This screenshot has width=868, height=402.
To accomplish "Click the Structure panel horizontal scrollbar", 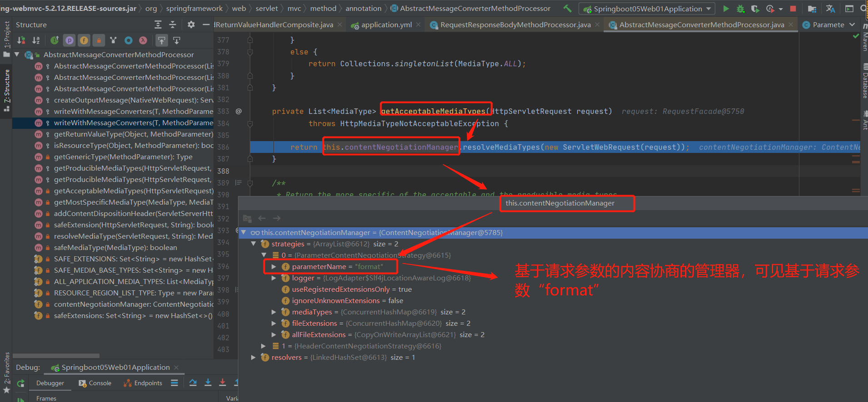I will click(56, 356).
